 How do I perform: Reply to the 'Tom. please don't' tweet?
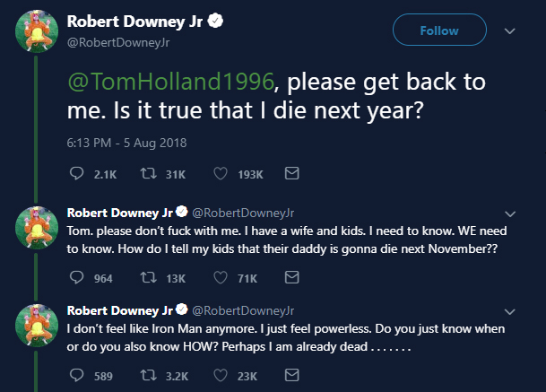77,277
